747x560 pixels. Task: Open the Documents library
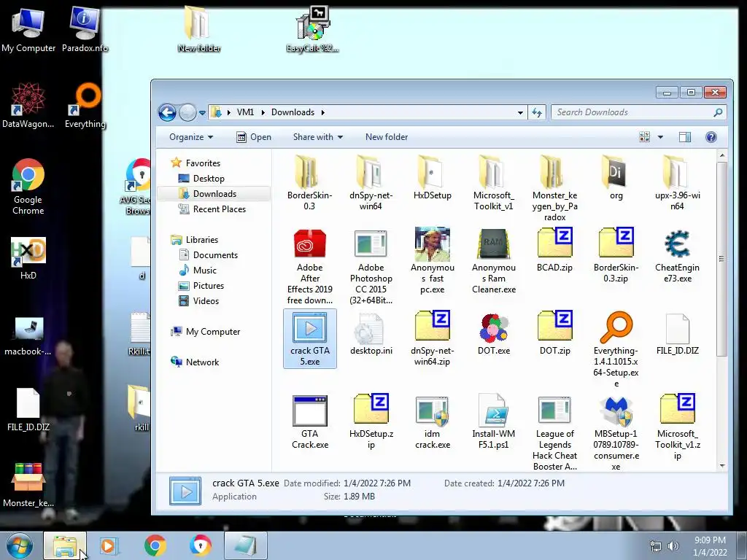point(208,255)
